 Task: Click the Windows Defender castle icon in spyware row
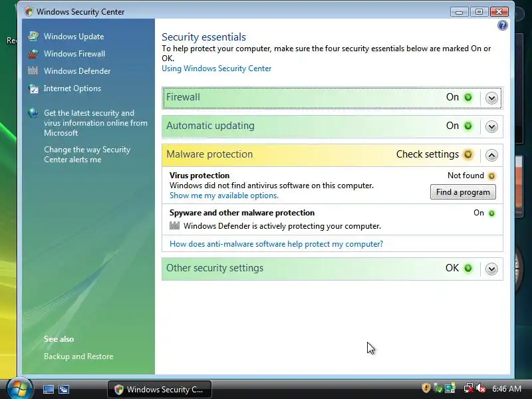(x=174, y=225)
